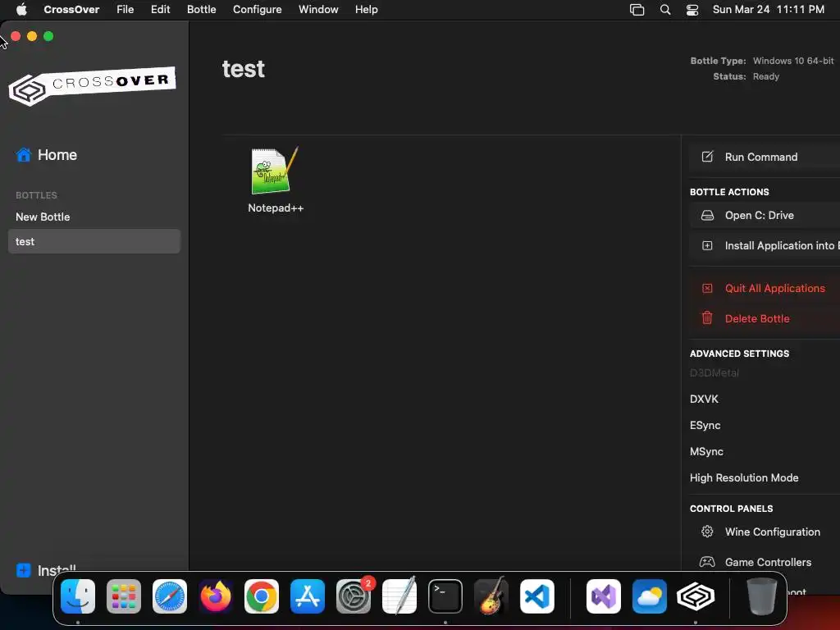Open Finder from the Dock
840x630 pixels.
point(78,596)
